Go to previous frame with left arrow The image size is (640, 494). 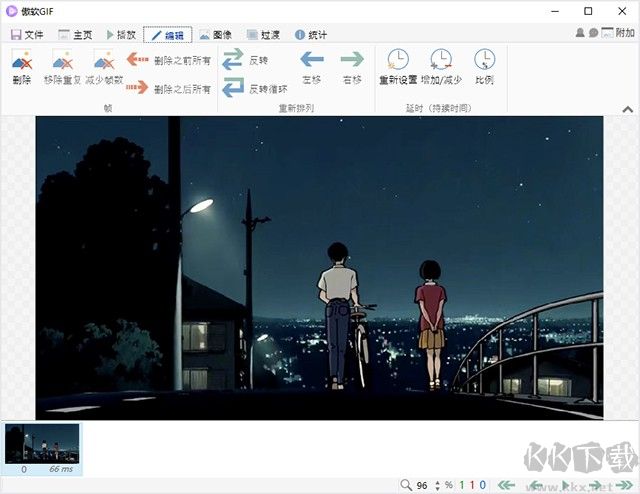pos(536,485)
